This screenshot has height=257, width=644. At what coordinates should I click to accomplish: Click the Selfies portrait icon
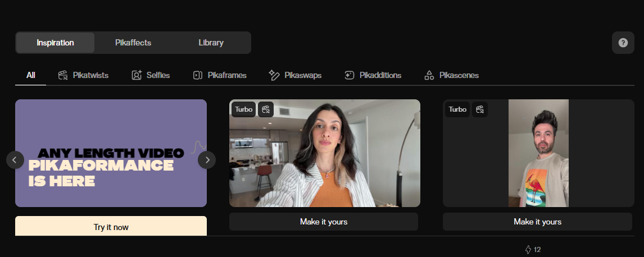[137, 75]
